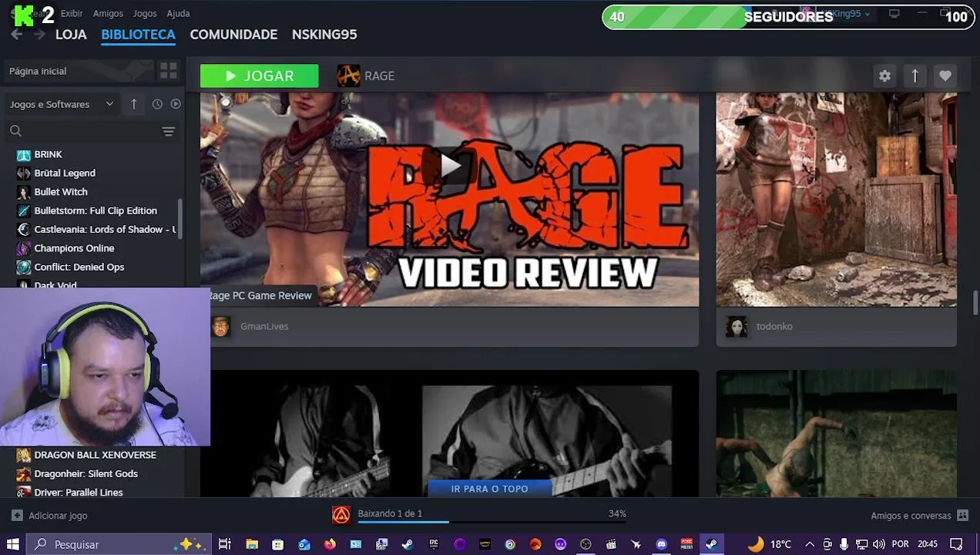Click the RAGE game icon in header

click(x=348, y=76)
